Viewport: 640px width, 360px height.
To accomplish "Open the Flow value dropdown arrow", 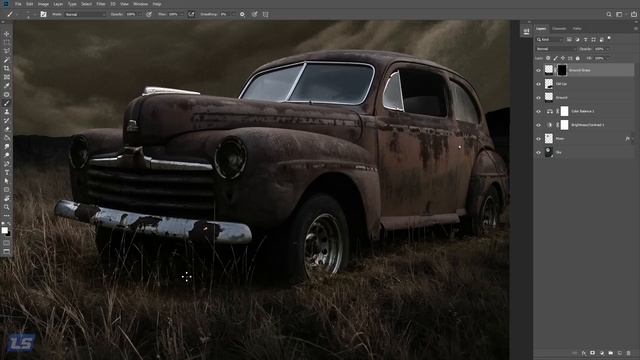I will (x=182, y=14).
